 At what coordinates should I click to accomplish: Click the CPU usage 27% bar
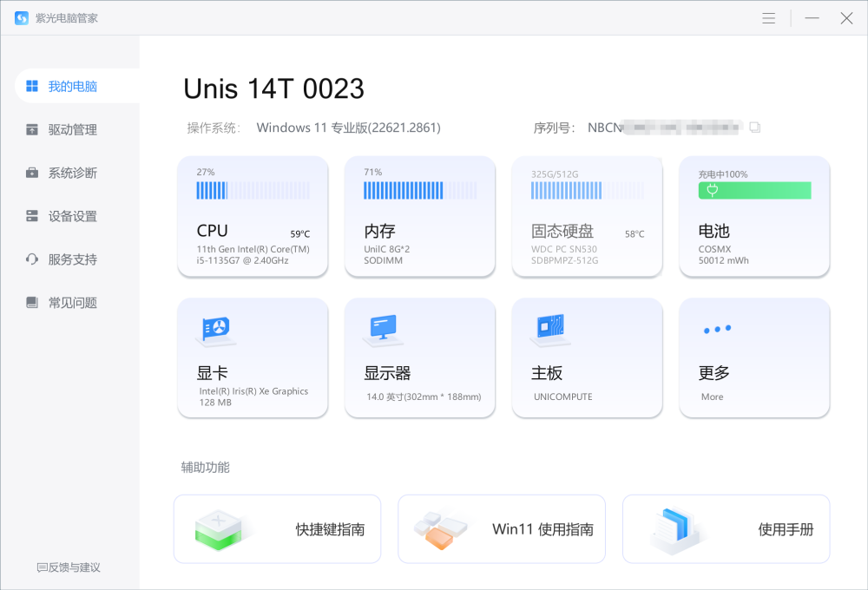click(253, 190)
